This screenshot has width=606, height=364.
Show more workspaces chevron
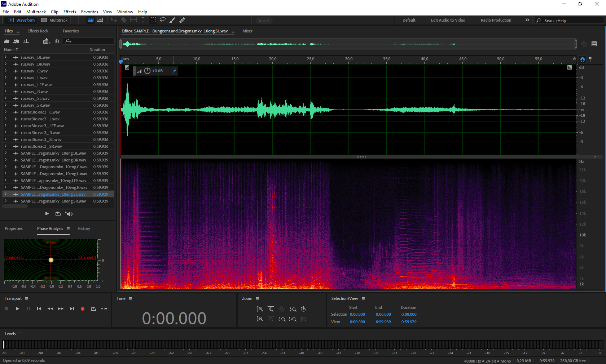(527, 20)
